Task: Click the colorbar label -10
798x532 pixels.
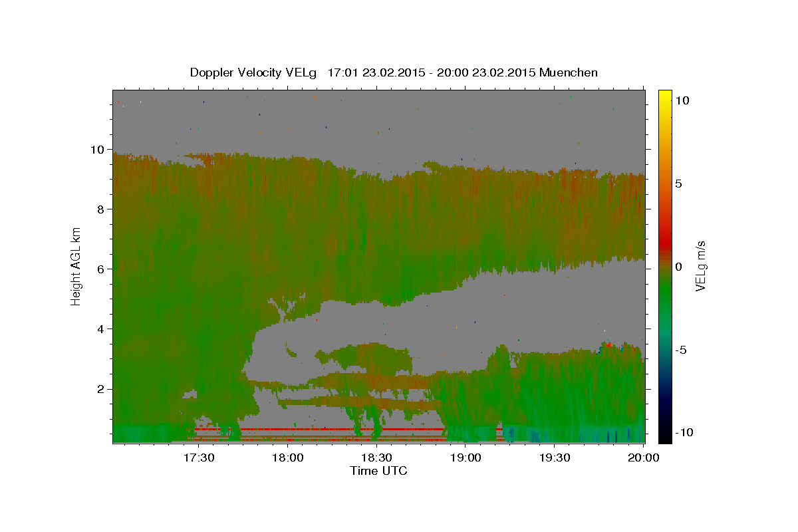Action: pos(684,432)
